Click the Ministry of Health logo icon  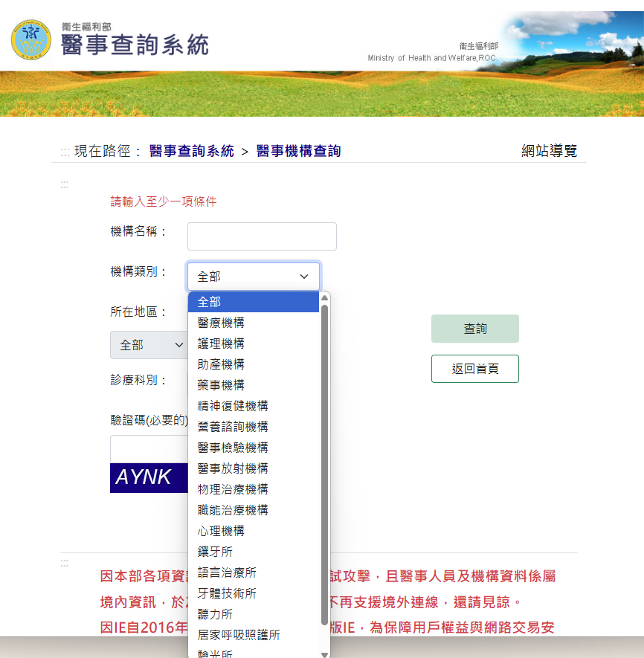31,39
